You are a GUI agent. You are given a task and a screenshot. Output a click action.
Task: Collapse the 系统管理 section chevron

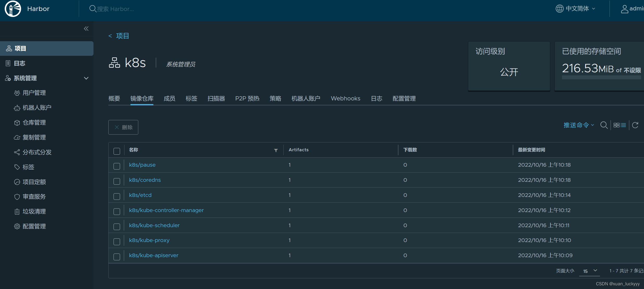pyautogui.click(x=86, y=78)
